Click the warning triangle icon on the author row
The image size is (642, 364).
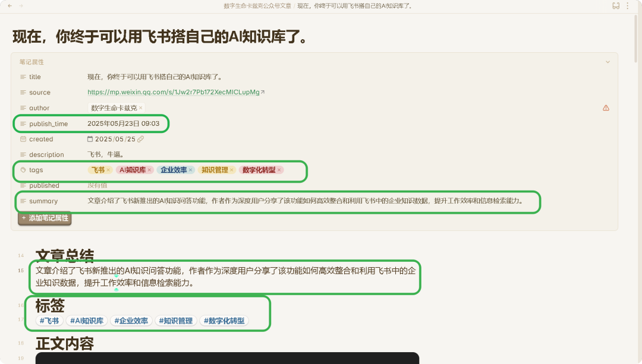(x=605, y=108)
